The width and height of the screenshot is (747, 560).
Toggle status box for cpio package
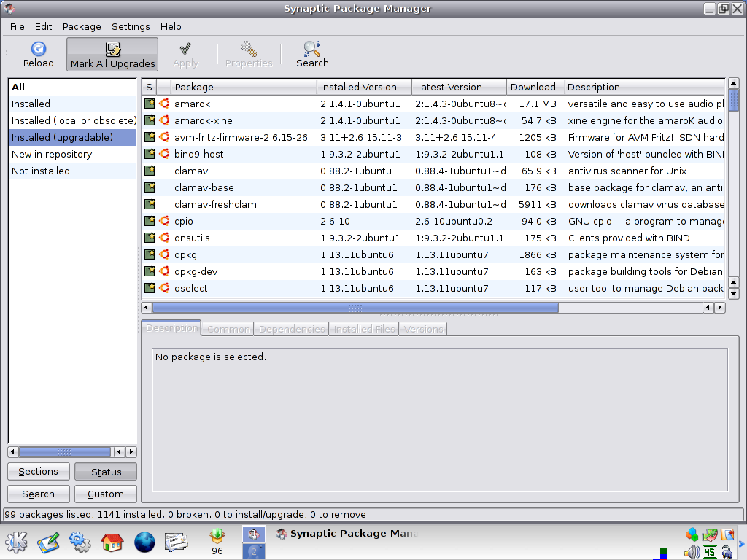pos(150,220)
